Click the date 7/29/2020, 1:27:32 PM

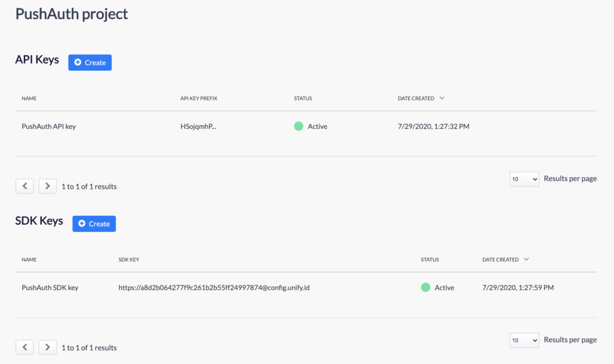coord(434,127)
